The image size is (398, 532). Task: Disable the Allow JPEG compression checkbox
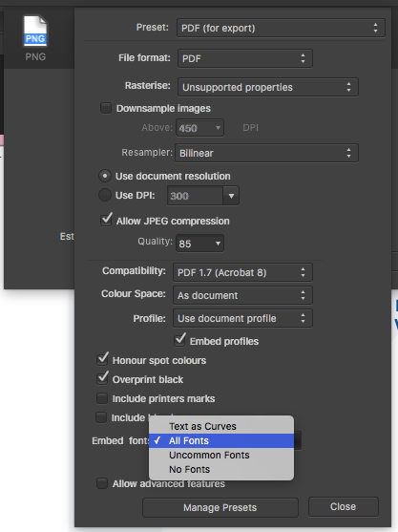tap(106, 221)
